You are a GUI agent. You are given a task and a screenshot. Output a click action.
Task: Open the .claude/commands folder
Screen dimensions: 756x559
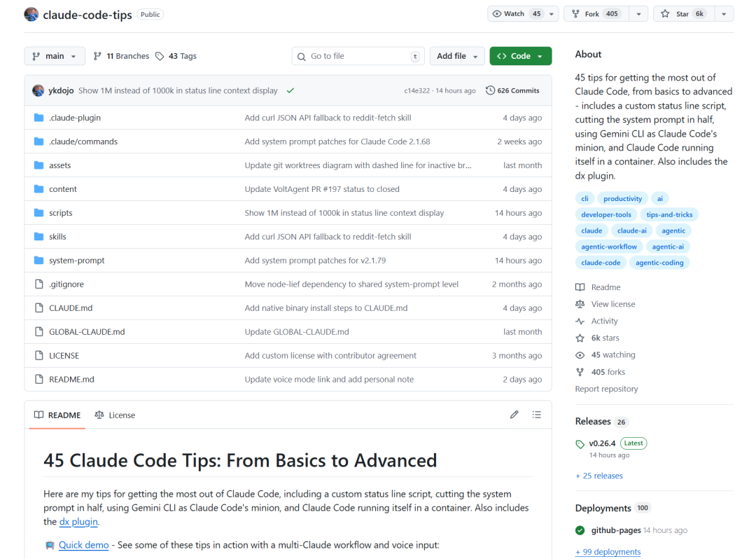pyautogui.click(x=83, y=142)
